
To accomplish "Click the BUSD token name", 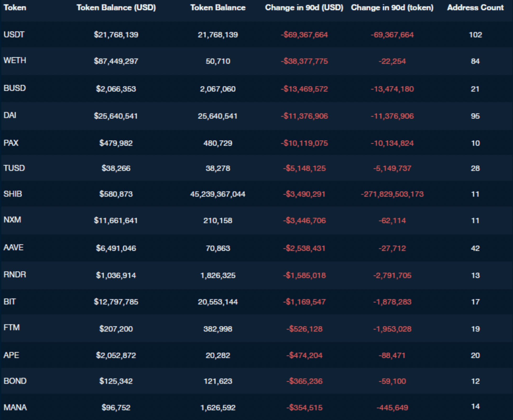I will [15, 88].
